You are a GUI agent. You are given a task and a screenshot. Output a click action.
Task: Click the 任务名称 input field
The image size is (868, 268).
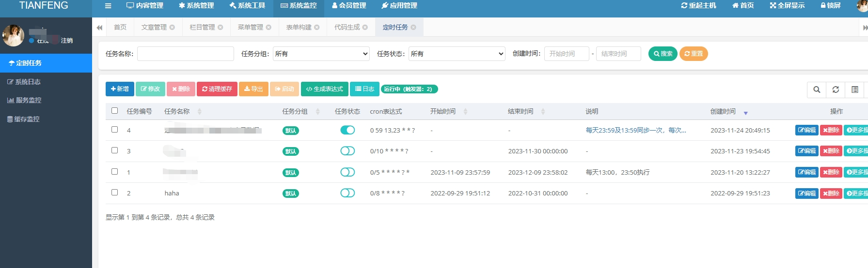tap(185, 54)
